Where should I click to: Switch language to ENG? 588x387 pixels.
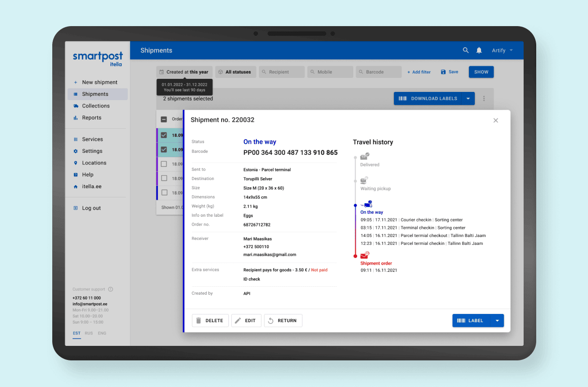pyautogui.click(x=102, y=333)
